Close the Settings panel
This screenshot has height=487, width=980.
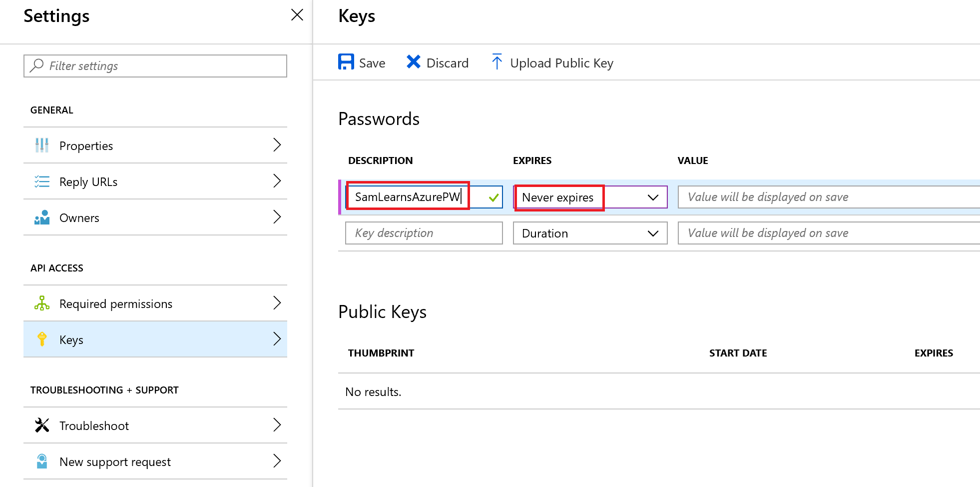pyautogui.click(x=297, y=15)
